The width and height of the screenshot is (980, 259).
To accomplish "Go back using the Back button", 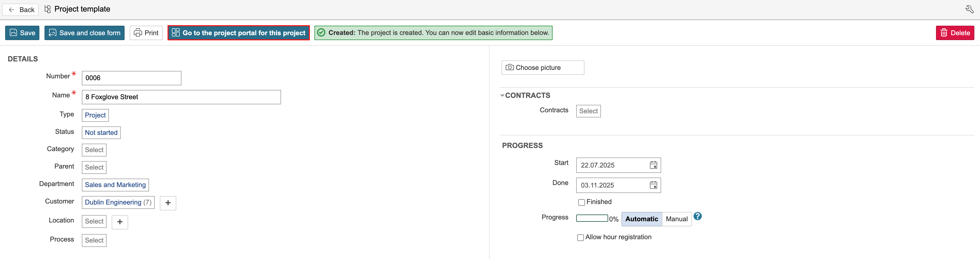I will coord(21,10).
